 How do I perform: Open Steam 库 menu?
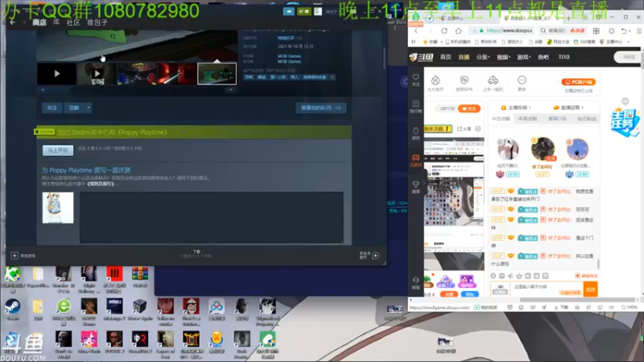(56, 23)
